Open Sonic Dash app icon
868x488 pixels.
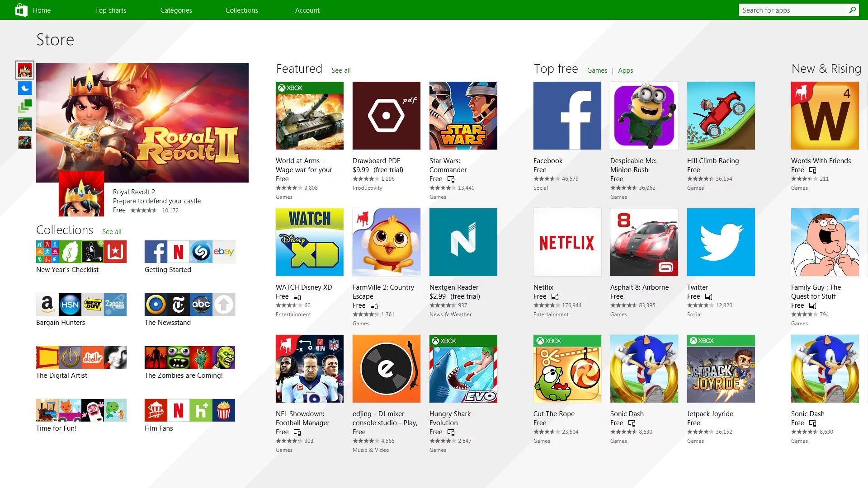(644, 368)
